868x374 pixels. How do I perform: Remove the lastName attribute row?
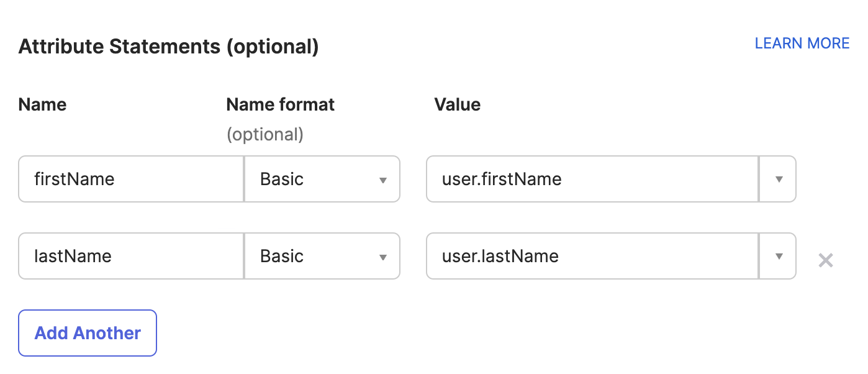point(825,260)
